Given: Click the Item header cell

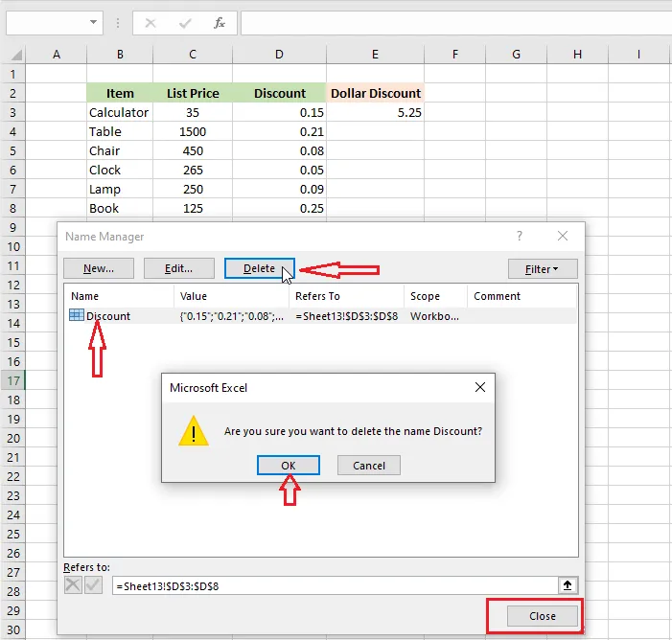Looking at the screenshot, I should coord(120,93).
